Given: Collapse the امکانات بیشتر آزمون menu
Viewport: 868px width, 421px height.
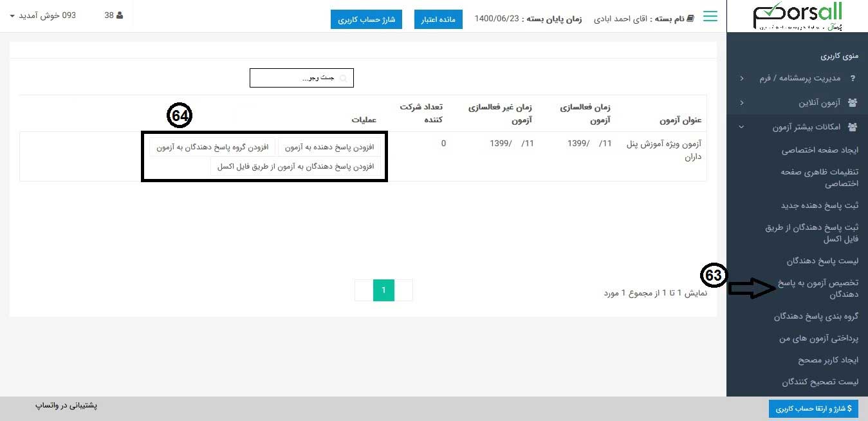Looking at the screenshot, I should pyautogui.click(x=798, y=127).
